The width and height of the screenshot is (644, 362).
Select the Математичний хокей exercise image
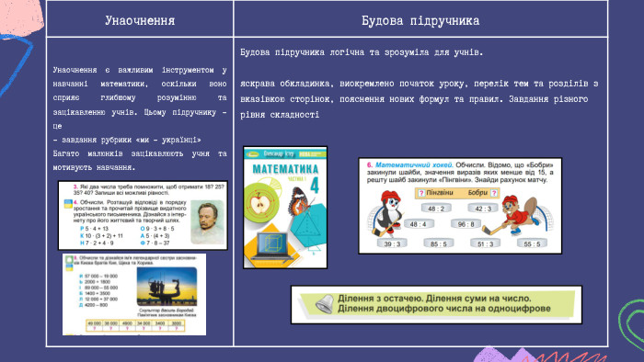tap(460, 206)
